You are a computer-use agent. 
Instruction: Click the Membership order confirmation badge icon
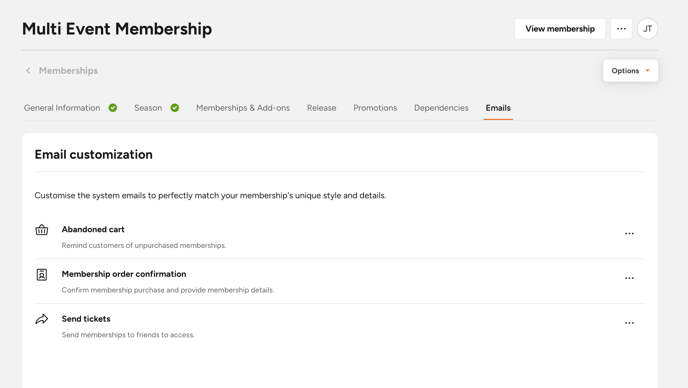pos(42,275)
